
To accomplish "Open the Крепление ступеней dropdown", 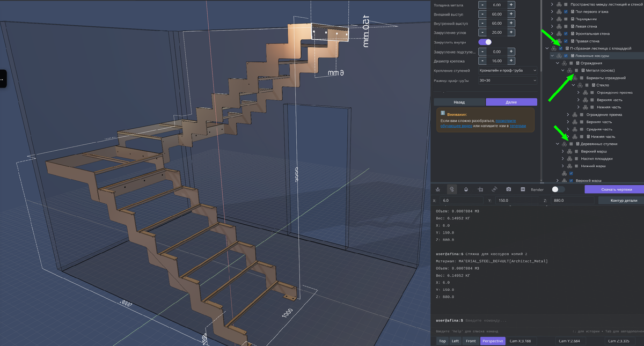I will click(x=507, y=71).
